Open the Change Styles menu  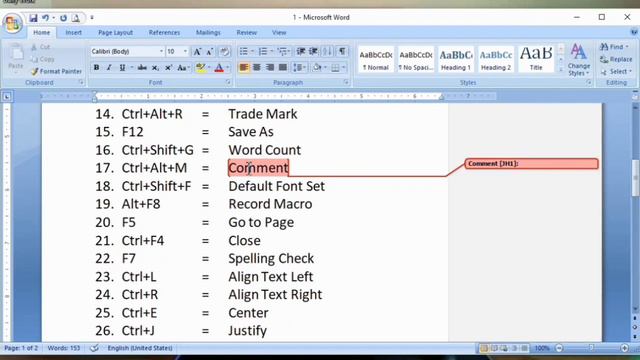point(579,60)
